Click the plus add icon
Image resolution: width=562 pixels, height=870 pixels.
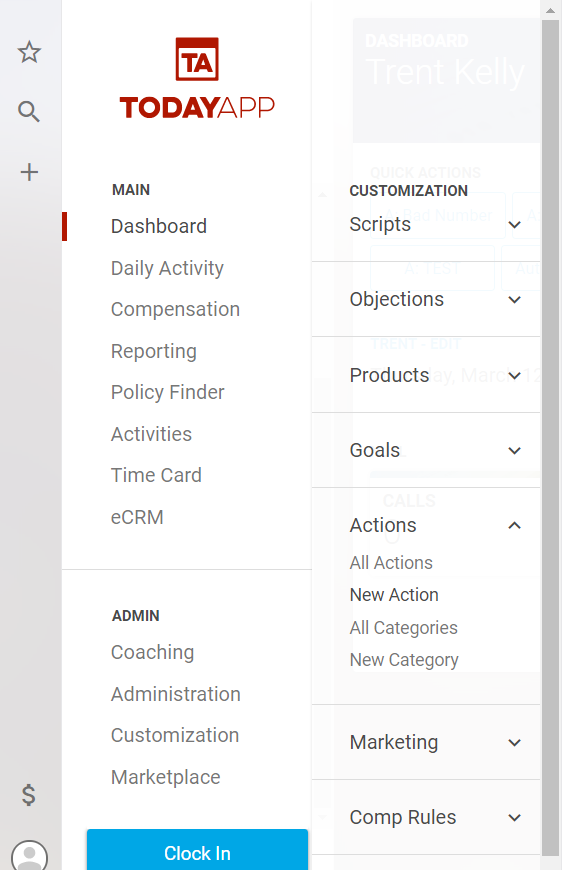tap(29, 172)
